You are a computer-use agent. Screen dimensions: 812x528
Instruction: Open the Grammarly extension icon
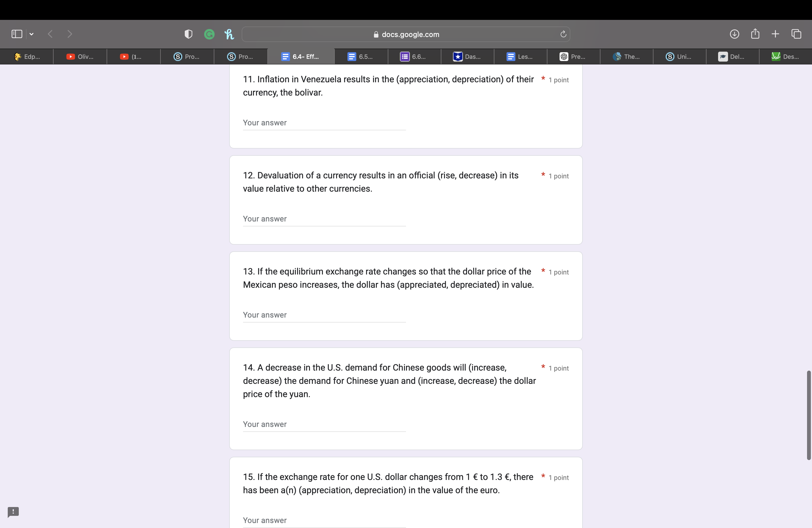coord(209,34)
